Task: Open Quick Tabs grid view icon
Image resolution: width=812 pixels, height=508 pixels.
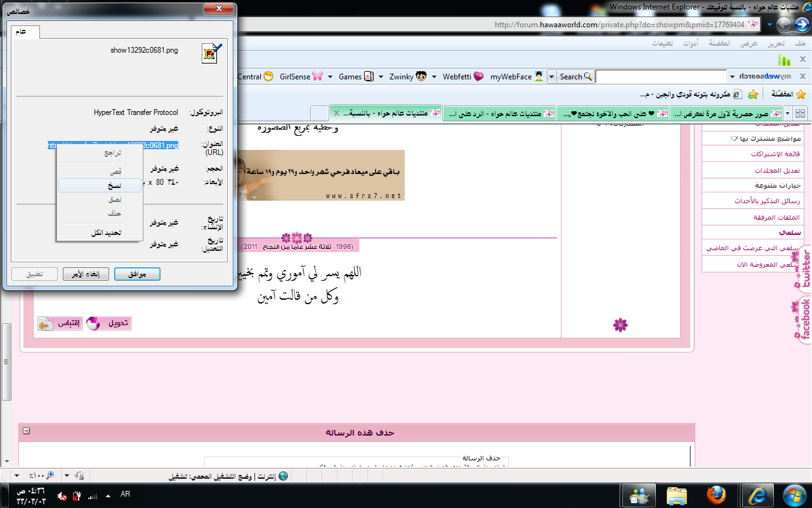Action: pyautogui.click(x=800, y=114)
